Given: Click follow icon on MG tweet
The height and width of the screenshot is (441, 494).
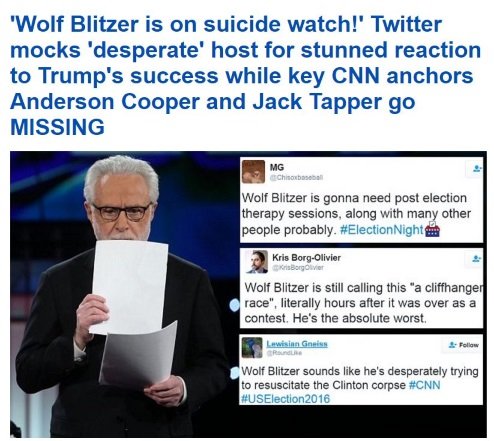Looking at the screenshot, I should tap(477, 169).
